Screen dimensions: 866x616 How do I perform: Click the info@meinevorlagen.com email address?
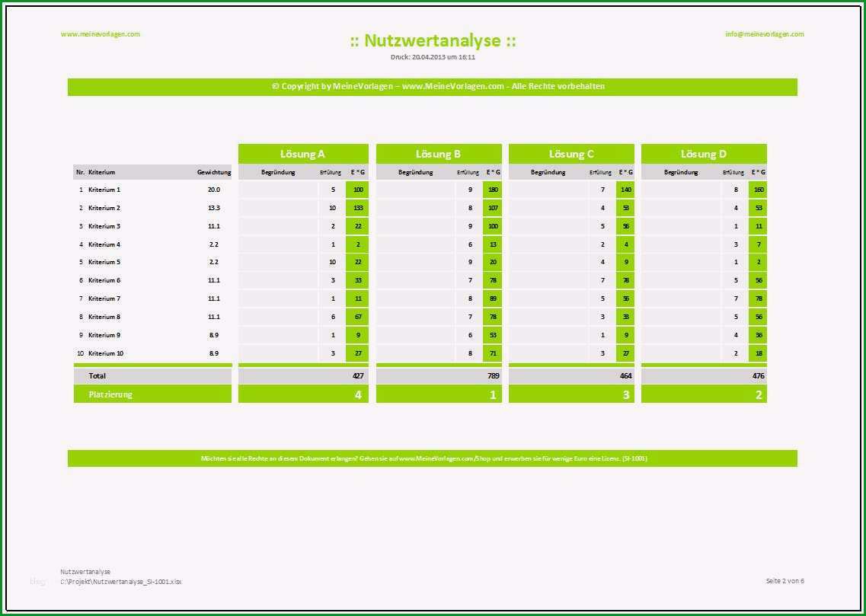tap(765, 34)
